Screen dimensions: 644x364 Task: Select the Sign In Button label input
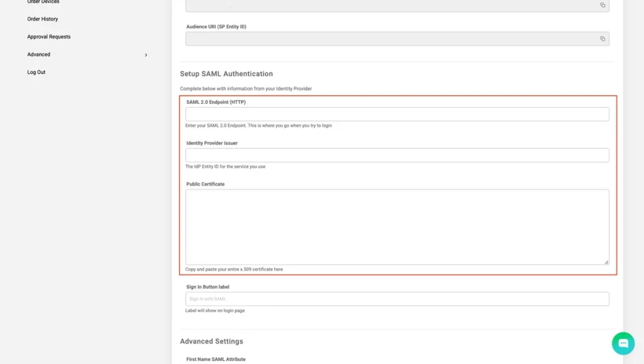click(397, 299)
